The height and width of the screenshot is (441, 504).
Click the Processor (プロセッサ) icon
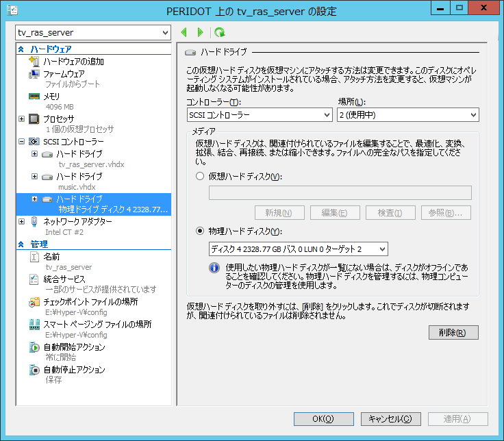tap(34, 118)
